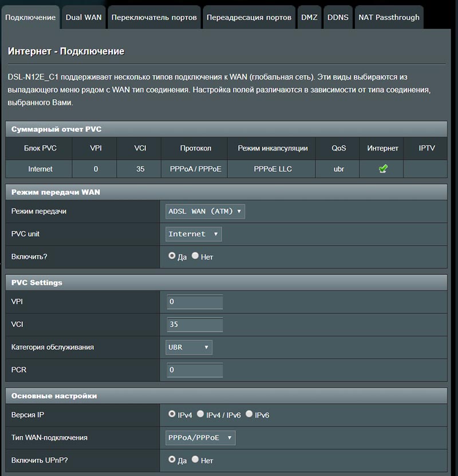This screenshot has width=458, height=476.
Task: Click the Основные настройки section header
Action: point(226,396)
